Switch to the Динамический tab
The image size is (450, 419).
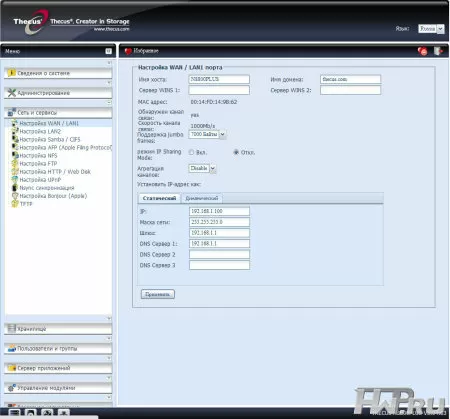pos(202,198)
